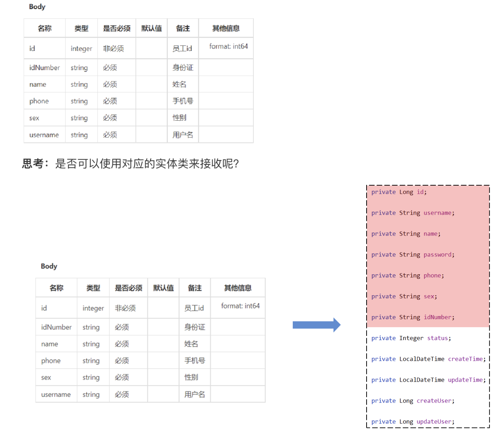The height and width of the screenshot is (439, 504).
Task: Click the 'Body' heading above the upper table
Action: 37,7
